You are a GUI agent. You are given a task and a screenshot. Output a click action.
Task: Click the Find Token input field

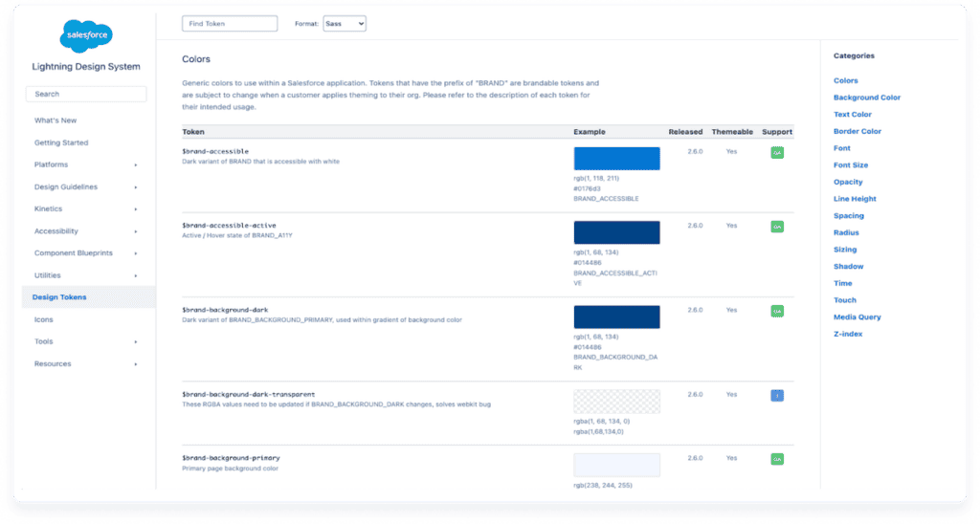click(229, 24)
